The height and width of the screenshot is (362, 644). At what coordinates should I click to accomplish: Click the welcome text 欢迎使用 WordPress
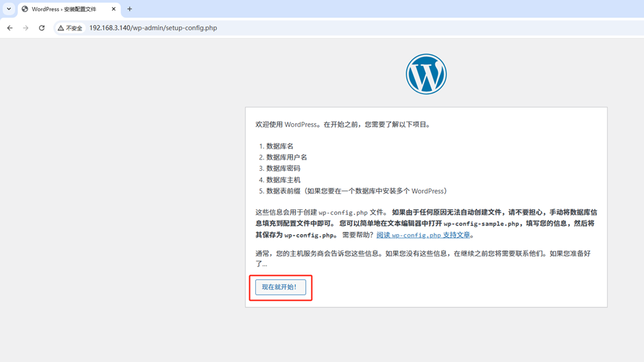(286, 124)
